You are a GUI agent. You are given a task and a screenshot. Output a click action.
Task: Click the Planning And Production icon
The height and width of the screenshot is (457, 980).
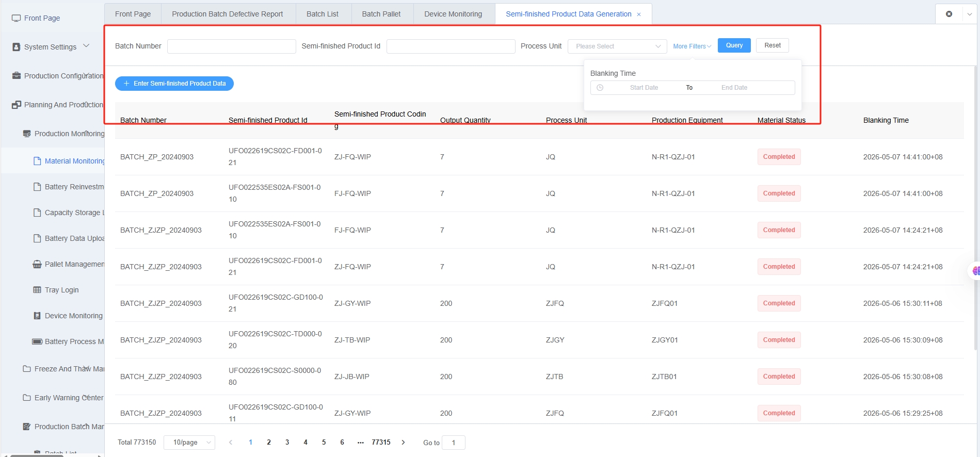tap(16, 105)
